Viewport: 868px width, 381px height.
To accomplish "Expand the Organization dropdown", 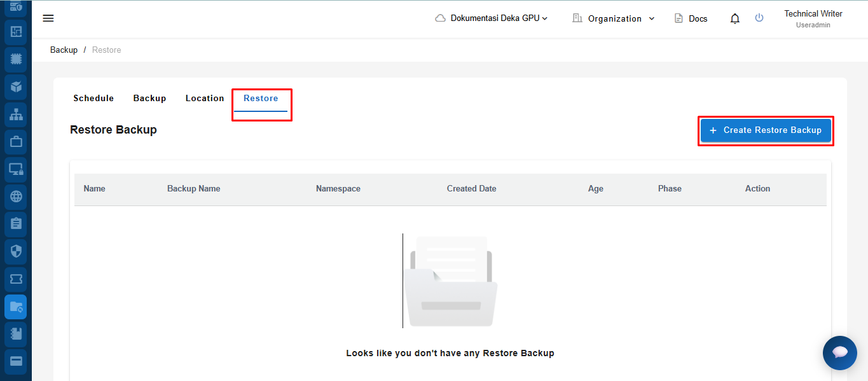I will [614, 18].
